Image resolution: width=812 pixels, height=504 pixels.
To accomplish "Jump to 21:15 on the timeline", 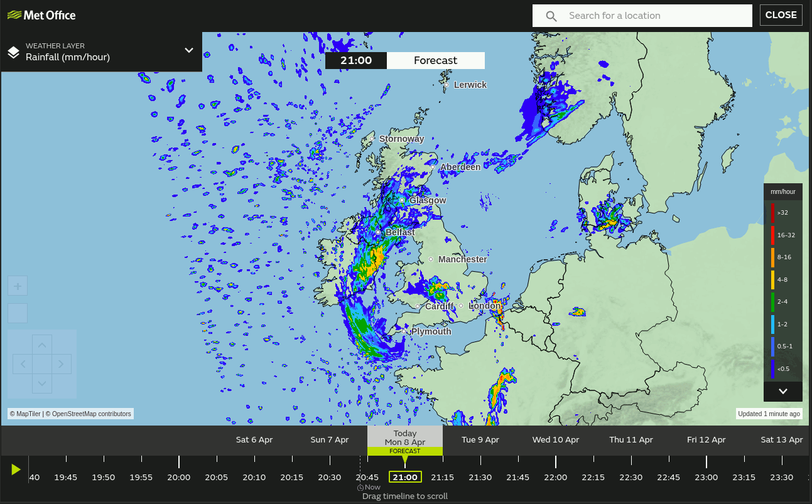I will point(443,477).
